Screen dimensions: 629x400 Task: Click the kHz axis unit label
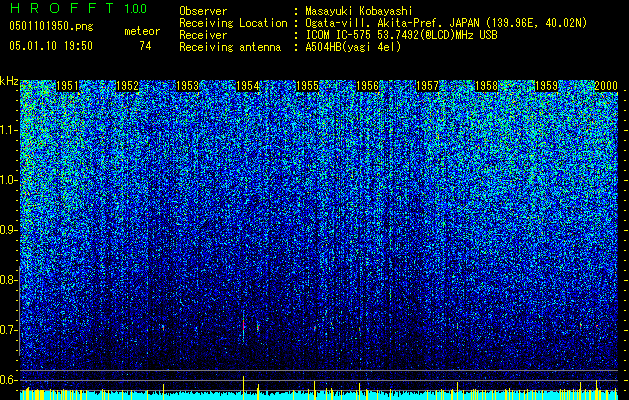pos(9,81)
